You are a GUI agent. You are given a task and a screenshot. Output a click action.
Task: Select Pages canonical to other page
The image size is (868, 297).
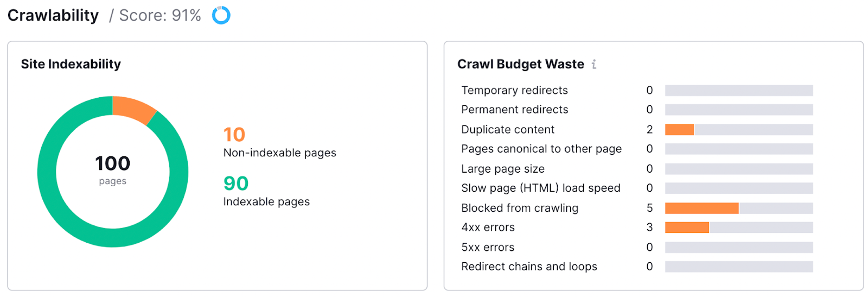coord(541,149)
